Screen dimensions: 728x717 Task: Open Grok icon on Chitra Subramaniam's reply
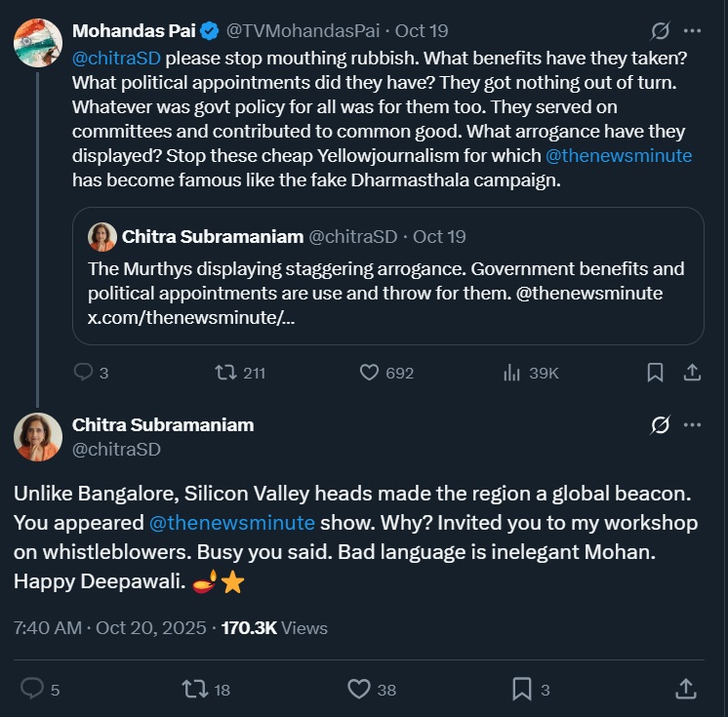point(660,425)
